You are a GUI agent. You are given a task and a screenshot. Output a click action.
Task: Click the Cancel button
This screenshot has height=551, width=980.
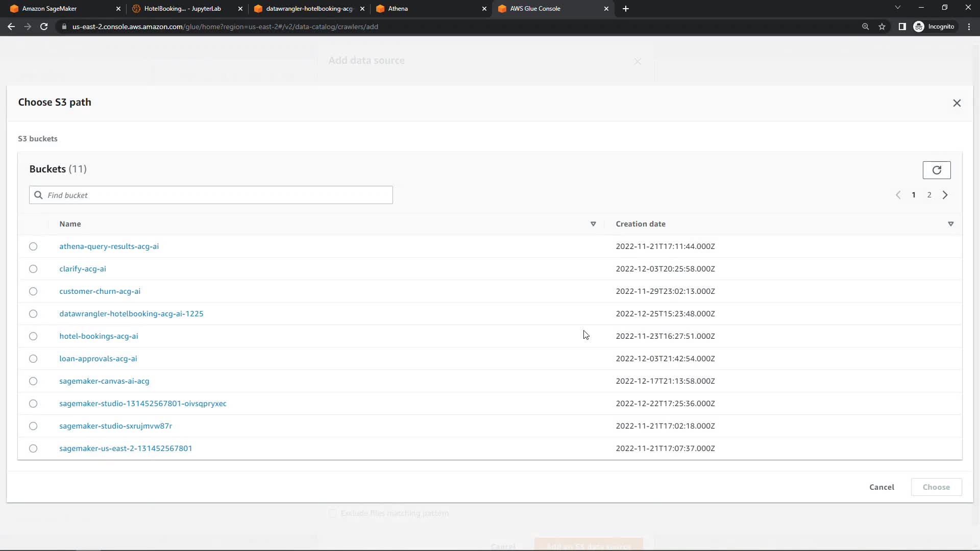tap(881, 487)
